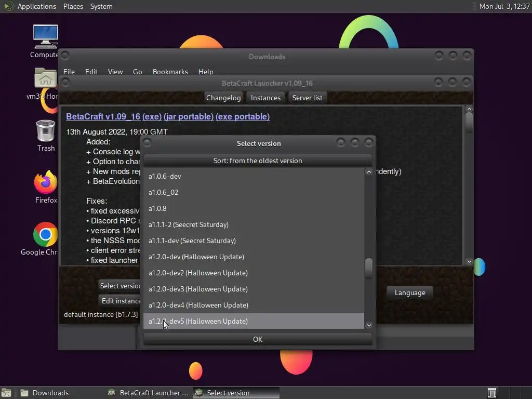Screen dimensions: 532x399
Task: Click the BetaCraft Launcher v1.09_16 title bar
Action: (267, 83)
